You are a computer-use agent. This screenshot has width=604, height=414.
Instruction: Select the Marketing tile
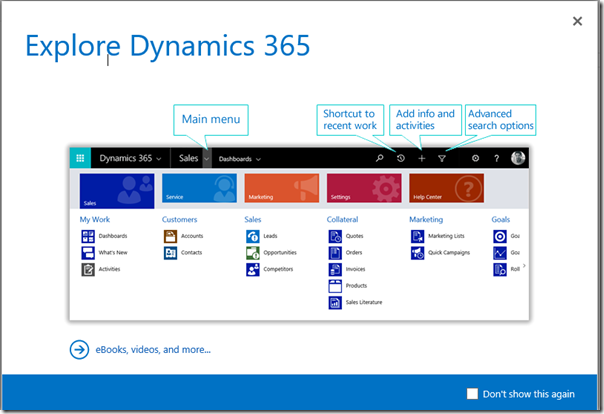[282, 188]
